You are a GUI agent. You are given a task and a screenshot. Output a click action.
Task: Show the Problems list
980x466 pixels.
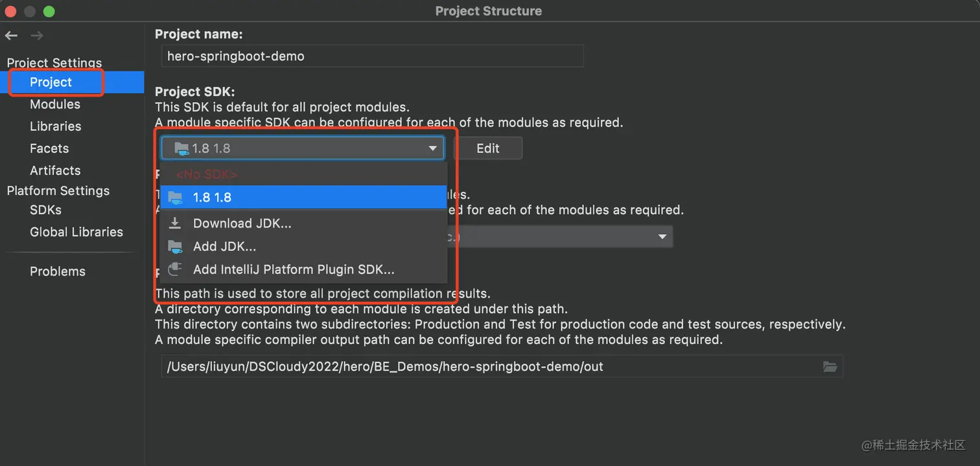point(58,272)
